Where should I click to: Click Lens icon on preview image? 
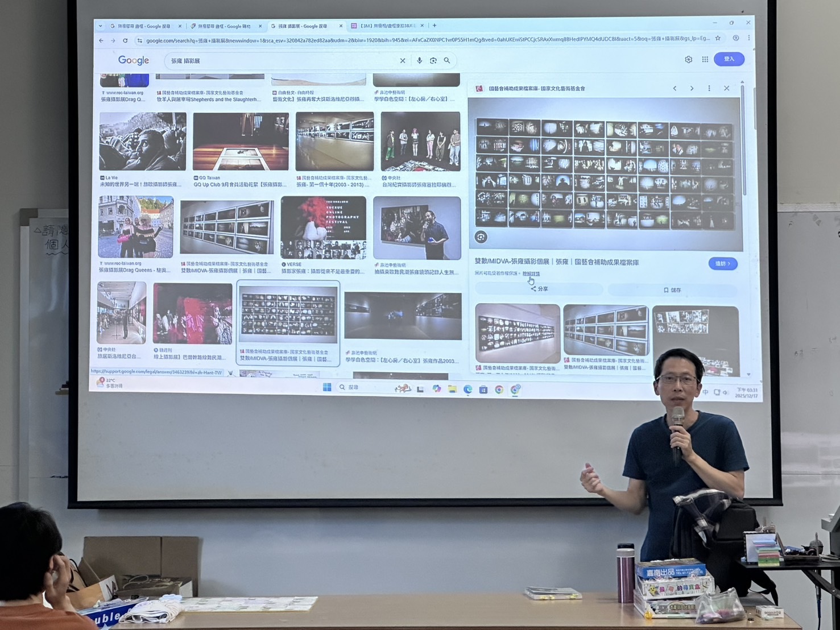[x=481, y=237]
